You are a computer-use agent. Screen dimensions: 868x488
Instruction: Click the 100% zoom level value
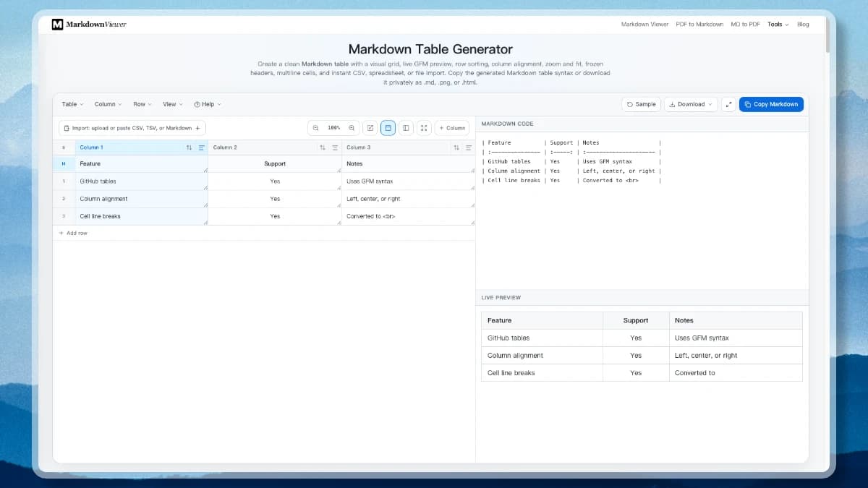tap(333, 128)
